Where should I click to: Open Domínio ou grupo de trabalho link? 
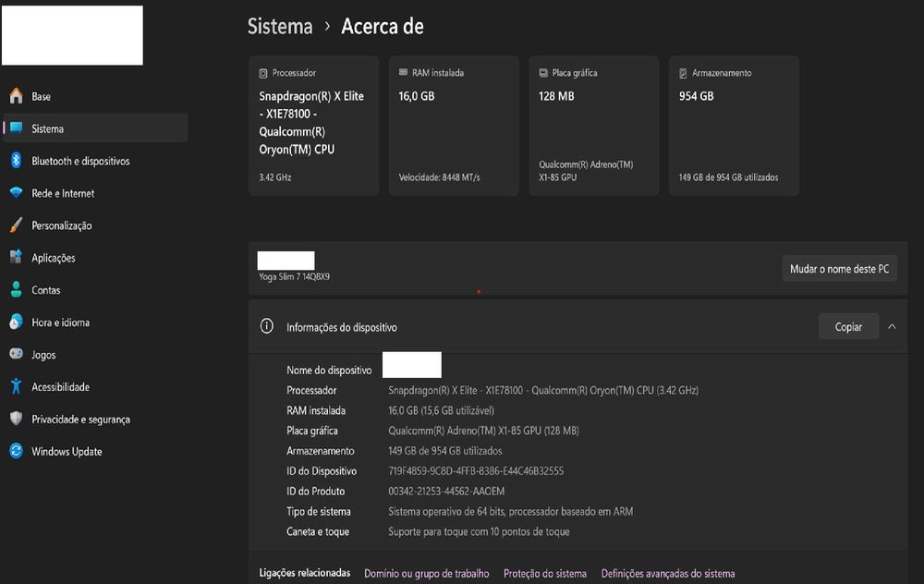[427, 574]
